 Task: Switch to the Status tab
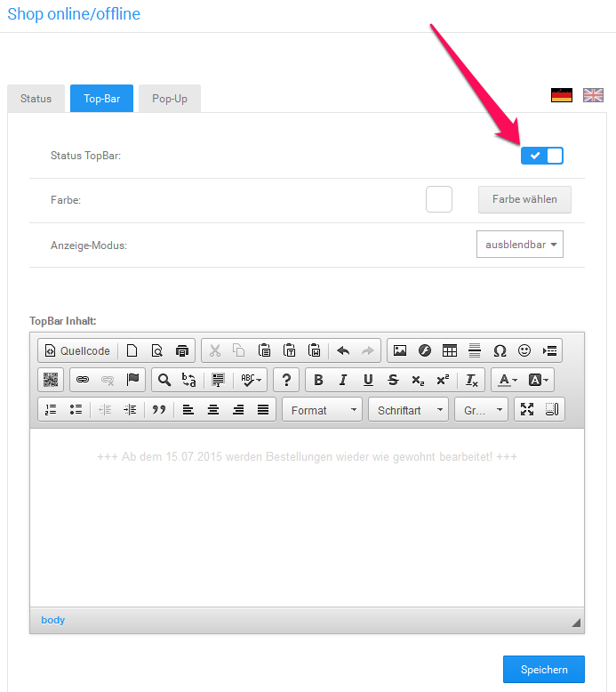click(x=36, y=99)
